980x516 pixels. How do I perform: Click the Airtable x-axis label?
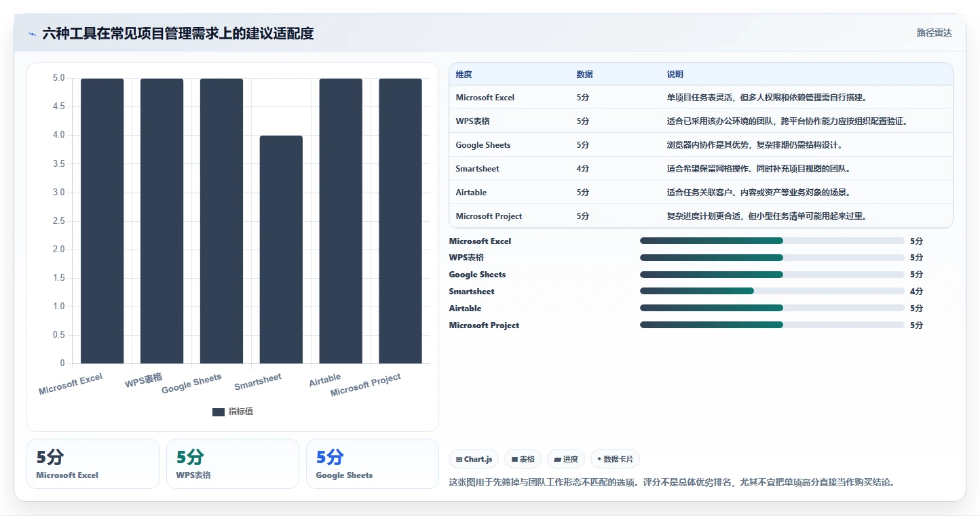(325, 380)
